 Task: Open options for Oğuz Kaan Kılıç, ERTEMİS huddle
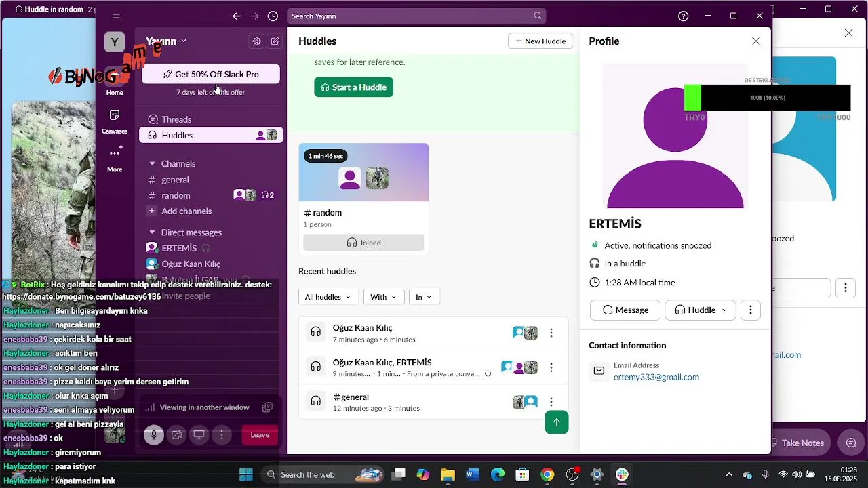551,367
